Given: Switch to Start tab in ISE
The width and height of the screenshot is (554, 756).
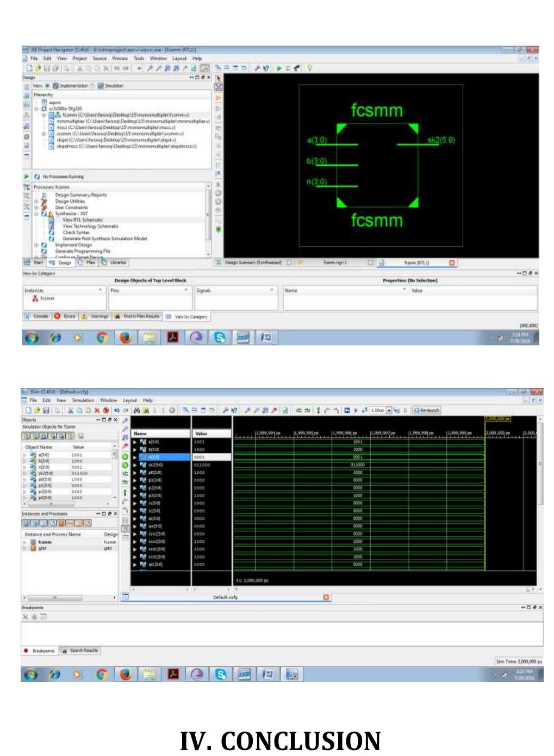Looking at the screenshot, I should coord(34,263).
